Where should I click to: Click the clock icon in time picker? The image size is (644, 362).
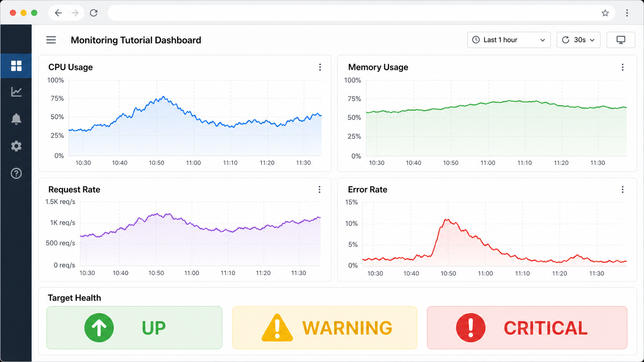[476, 40]
